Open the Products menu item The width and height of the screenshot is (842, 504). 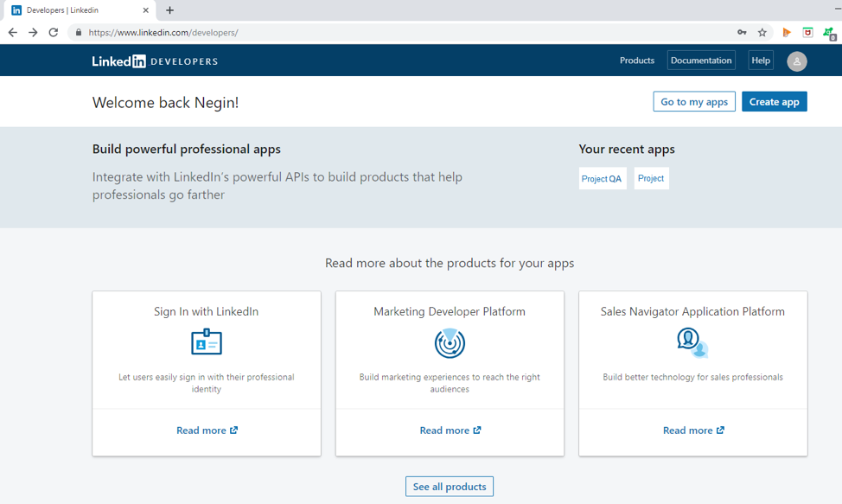pyautogui.click(x=637, y=61)
